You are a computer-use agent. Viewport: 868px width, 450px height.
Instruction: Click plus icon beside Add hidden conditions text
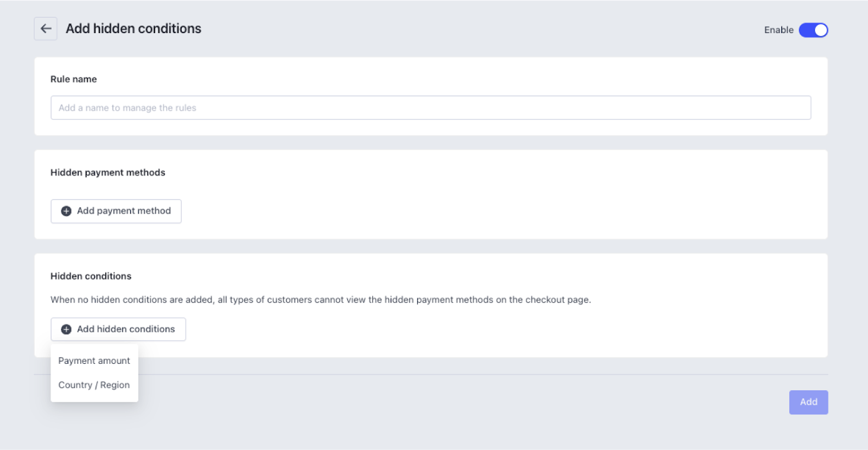click(x=66, y=329)
